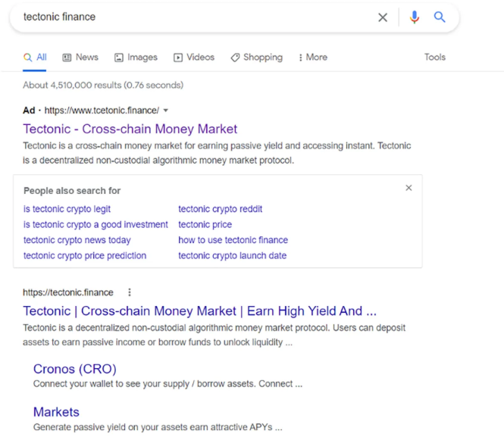Expand the ad URL dropdown arrow
Image resolution: width=504 pixels, height=437 pixels.
tap(166, 111)
